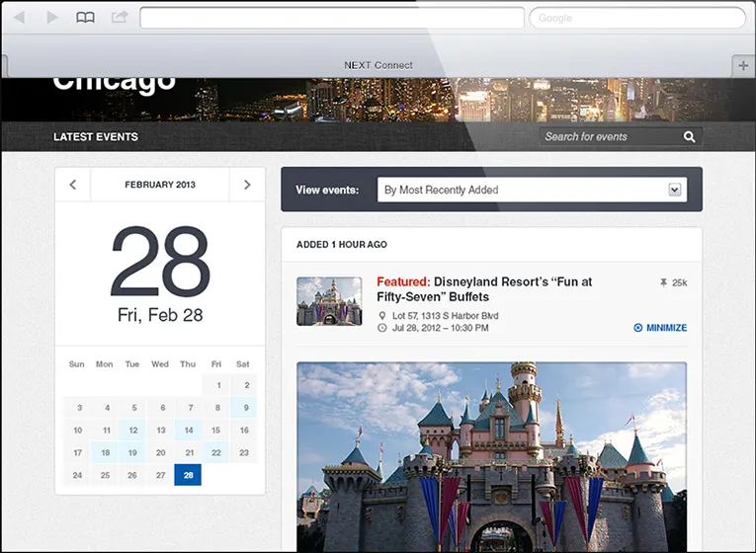Screen dimensions: 756x553
Task: Select highlighted day 12 on the calendar
Action: (x=133, y=431)
